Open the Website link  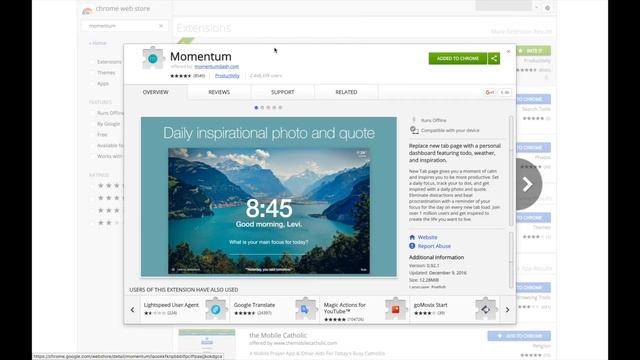point(427,237)
